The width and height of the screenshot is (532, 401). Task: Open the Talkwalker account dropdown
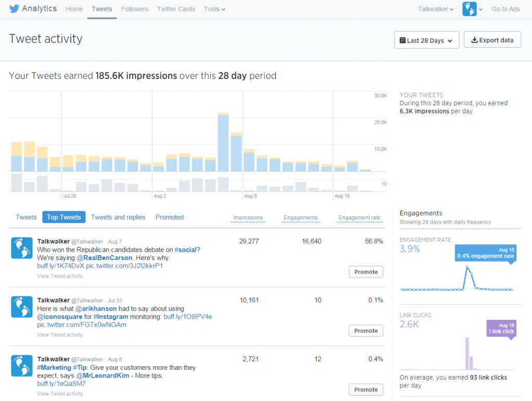435,9
